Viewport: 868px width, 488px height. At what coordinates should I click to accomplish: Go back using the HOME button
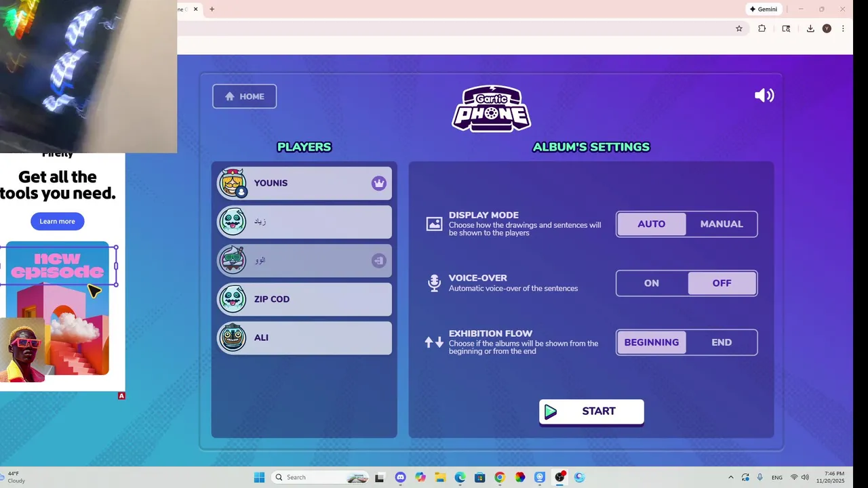coord(244,96)
